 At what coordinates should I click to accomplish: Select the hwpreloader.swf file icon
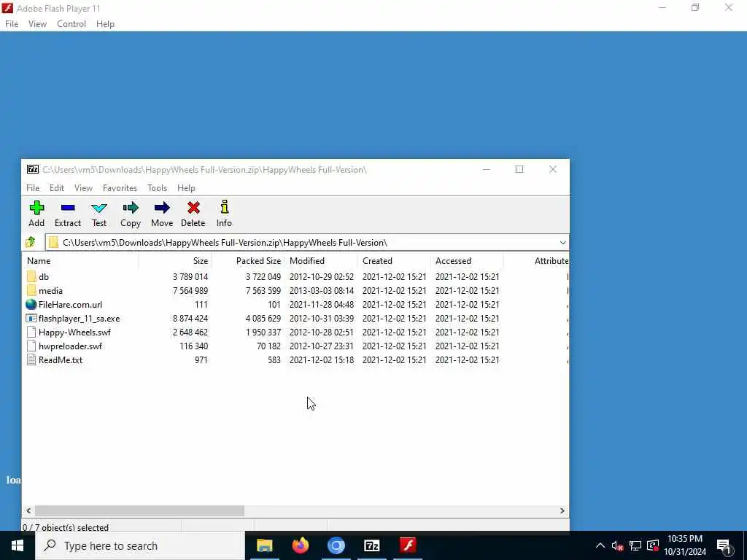coord(31,346)
